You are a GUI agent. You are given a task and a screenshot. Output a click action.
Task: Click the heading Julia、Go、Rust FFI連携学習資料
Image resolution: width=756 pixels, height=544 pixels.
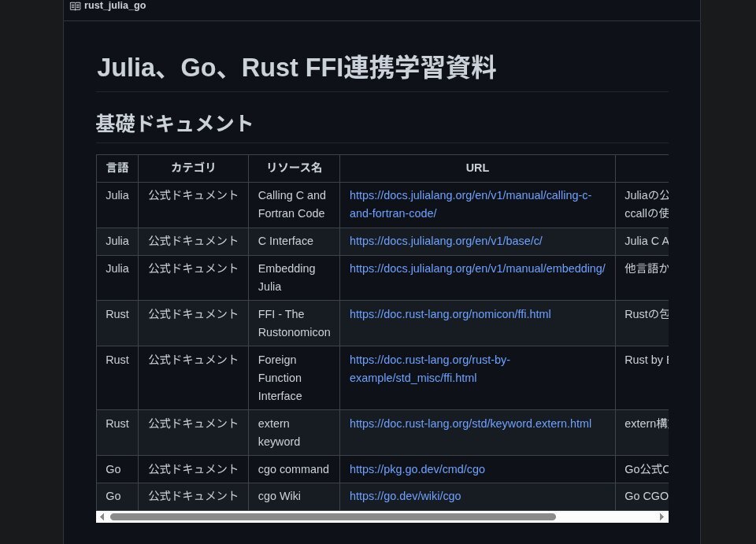tap(297, 68)
